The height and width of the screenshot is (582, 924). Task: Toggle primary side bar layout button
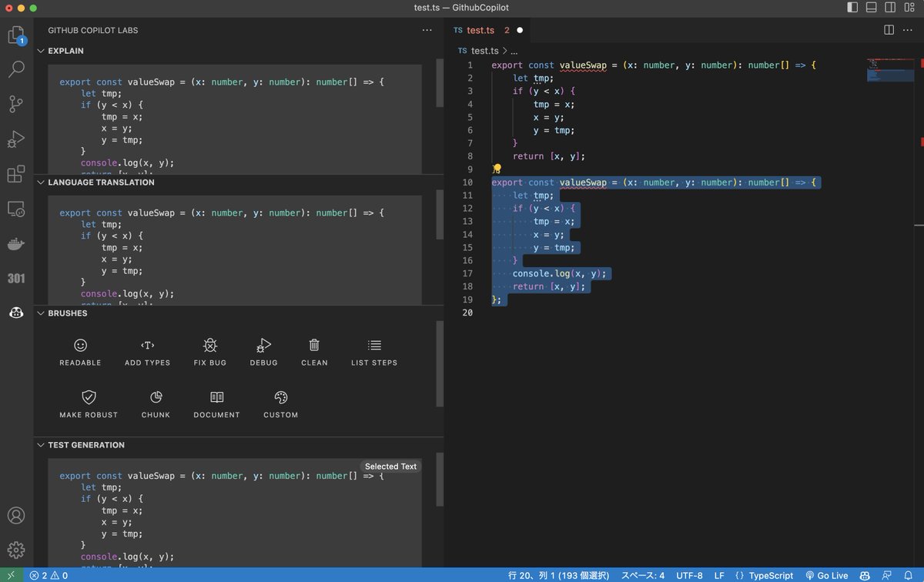coord(852,8)
